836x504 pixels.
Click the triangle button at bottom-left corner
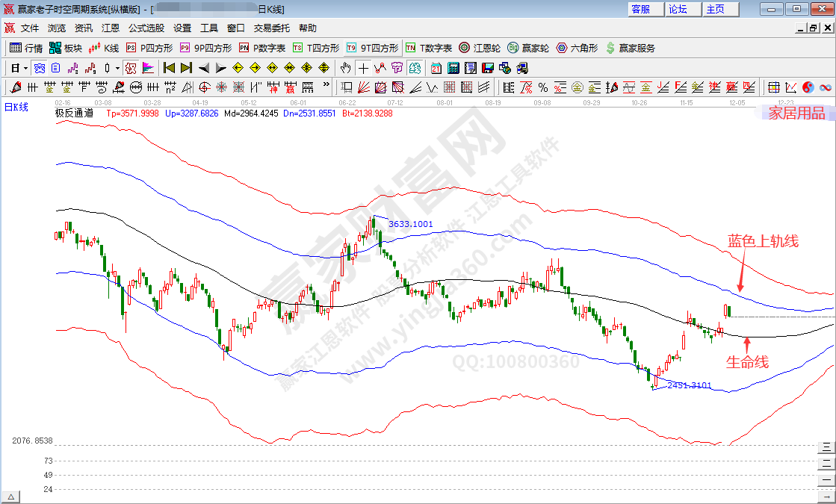click(11, 497)
